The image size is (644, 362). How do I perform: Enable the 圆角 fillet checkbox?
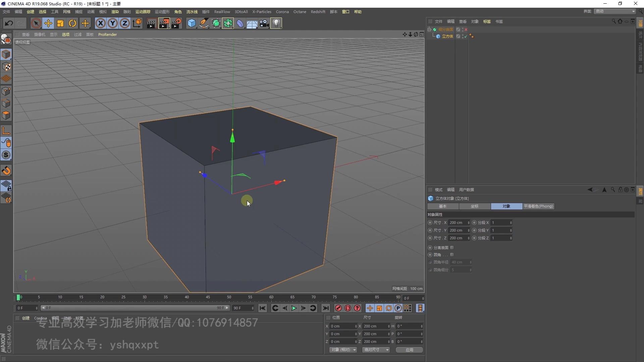pos(452,255)
